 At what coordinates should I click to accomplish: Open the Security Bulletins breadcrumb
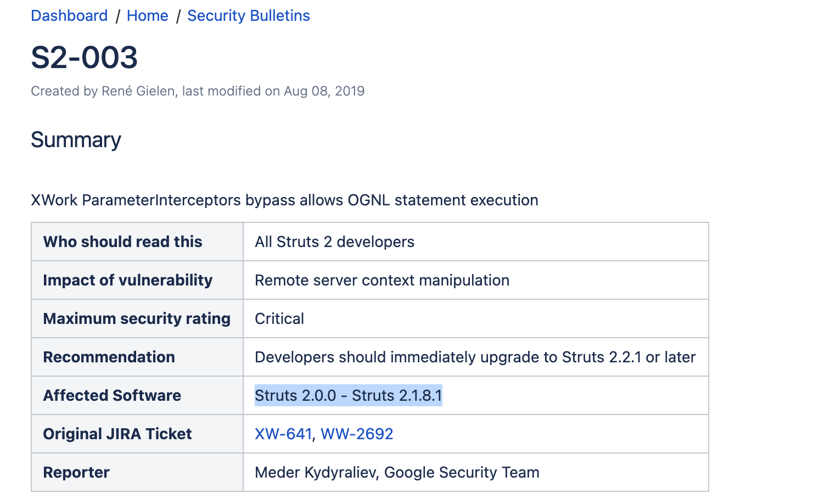(249, 16)
